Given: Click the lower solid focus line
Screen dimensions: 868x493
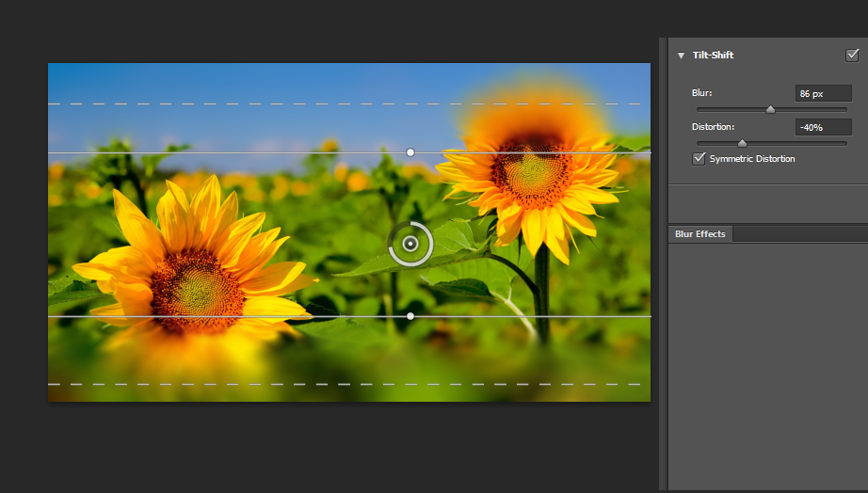Looking at the screenshot, I should click(x=235, y=316).
